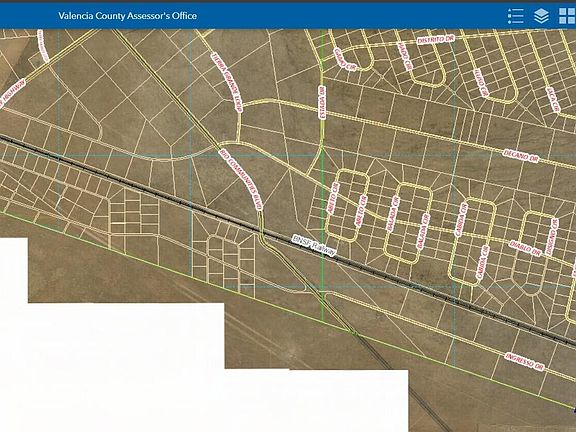This screenshot has width=576, height=432.
Task: Click the Disigno Cir street label
Action: coord(551,237)
